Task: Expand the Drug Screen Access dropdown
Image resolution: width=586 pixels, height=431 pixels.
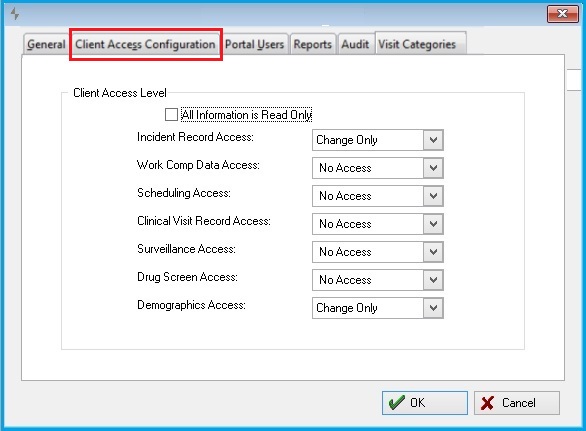Action: [x=377, y=280]
